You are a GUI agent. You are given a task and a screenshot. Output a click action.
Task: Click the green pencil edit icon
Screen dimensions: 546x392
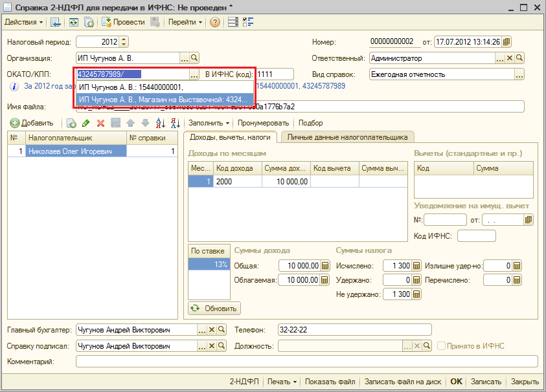(86, 123)
